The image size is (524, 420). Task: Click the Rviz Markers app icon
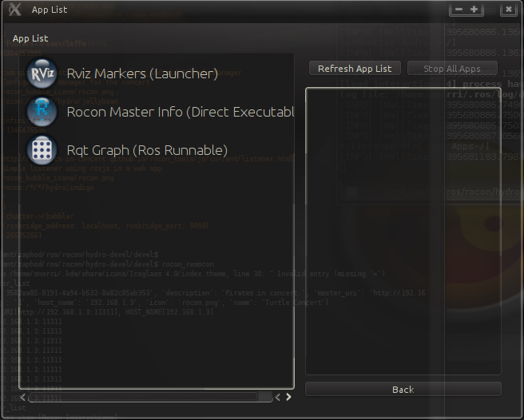coord(42,73)
